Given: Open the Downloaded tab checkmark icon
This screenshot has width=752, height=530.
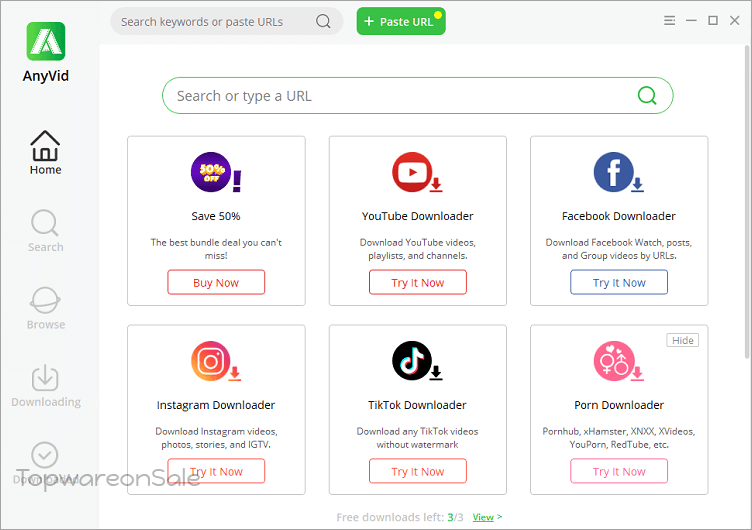Looking at the screenshot, I should click(x=45, y=455).
